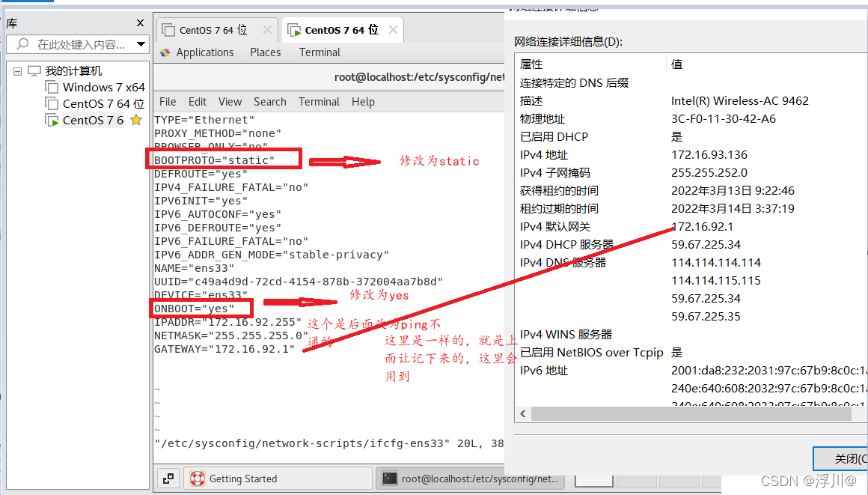Open the terminal's File menu
The height and width of the screenshot is (495, 868).
[x=168, y=102]
